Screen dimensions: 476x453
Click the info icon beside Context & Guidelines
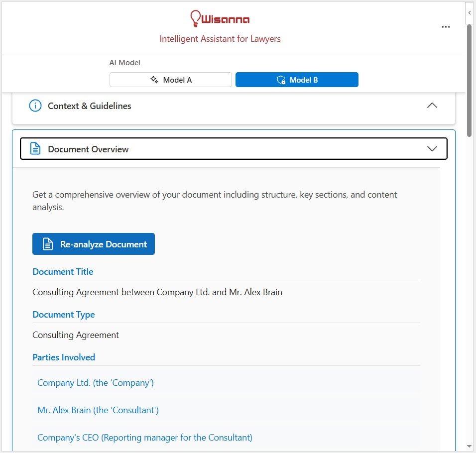coord(35,106)
